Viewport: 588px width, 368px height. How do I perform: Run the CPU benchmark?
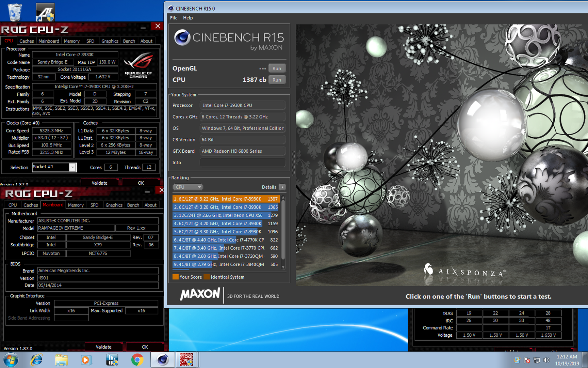pos(277,80)
